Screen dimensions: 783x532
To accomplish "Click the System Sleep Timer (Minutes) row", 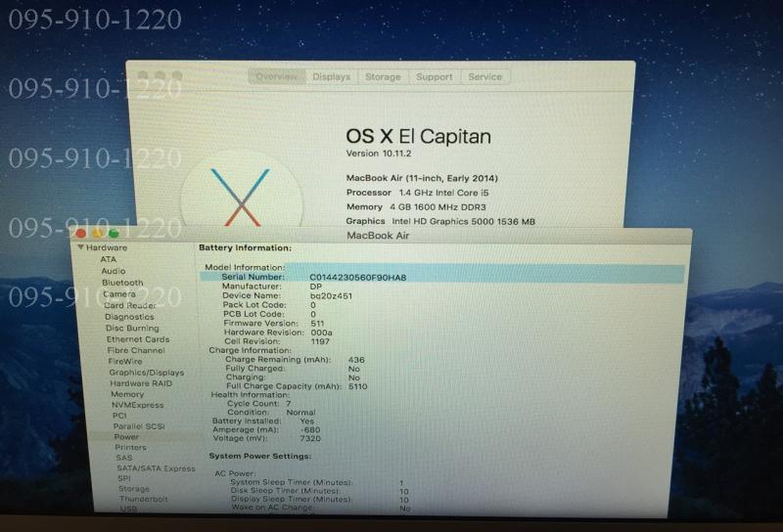I will click(316, 482).
